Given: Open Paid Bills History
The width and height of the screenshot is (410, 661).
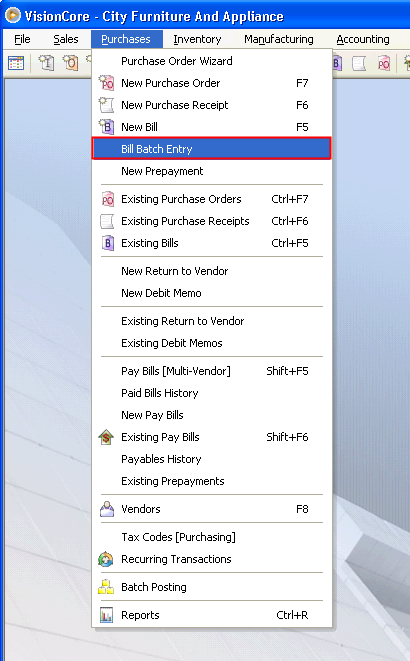Looking at the screenshot, I should click(212, 393).
